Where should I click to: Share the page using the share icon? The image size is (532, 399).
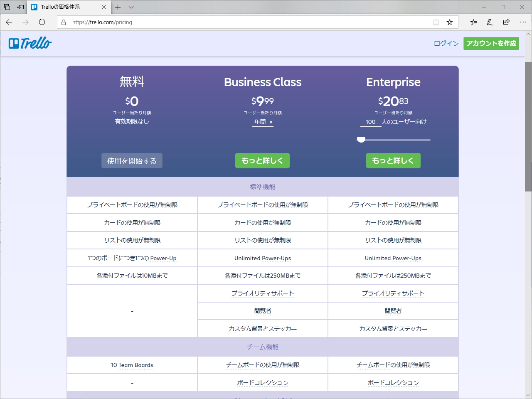[506, 22]
